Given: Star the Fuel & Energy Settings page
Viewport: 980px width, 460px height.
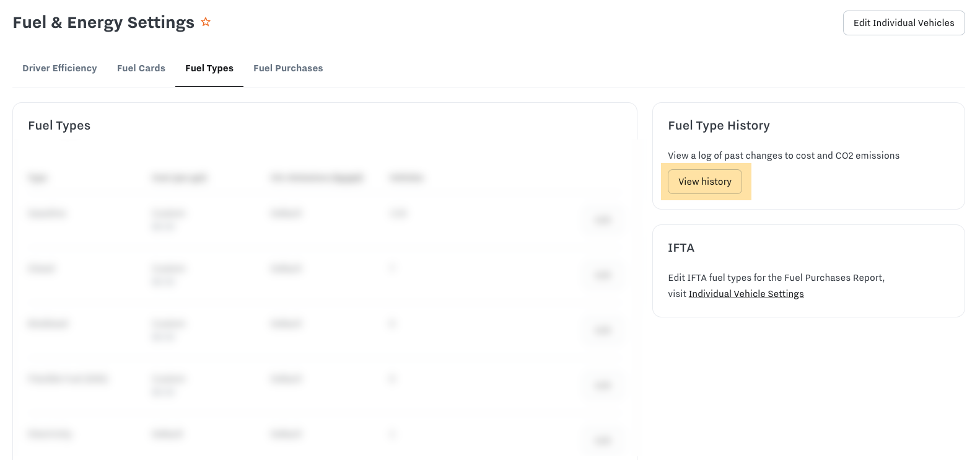Looking at the screenshot, I should click(206, 22).
